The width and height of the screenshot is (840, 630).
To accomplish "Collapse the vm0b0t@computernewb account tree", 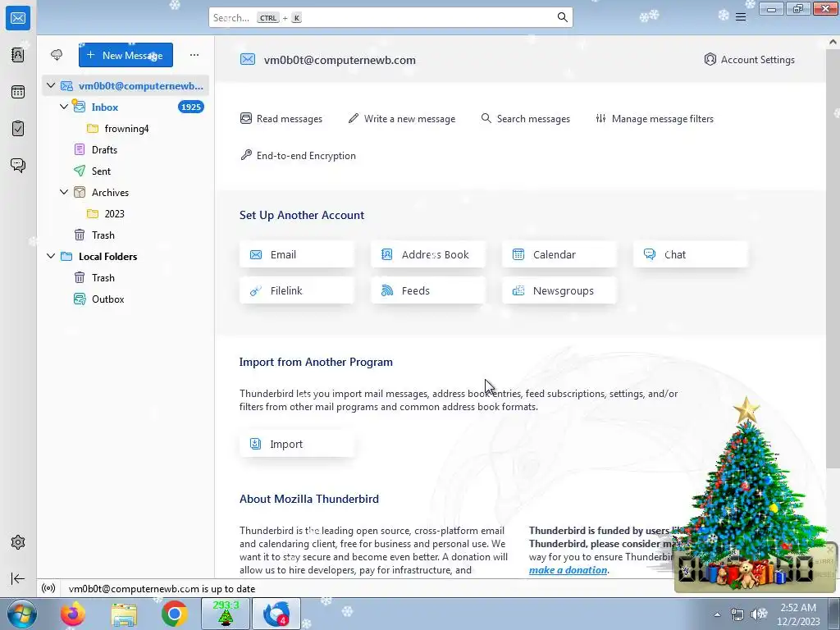I will click(51, 85).
